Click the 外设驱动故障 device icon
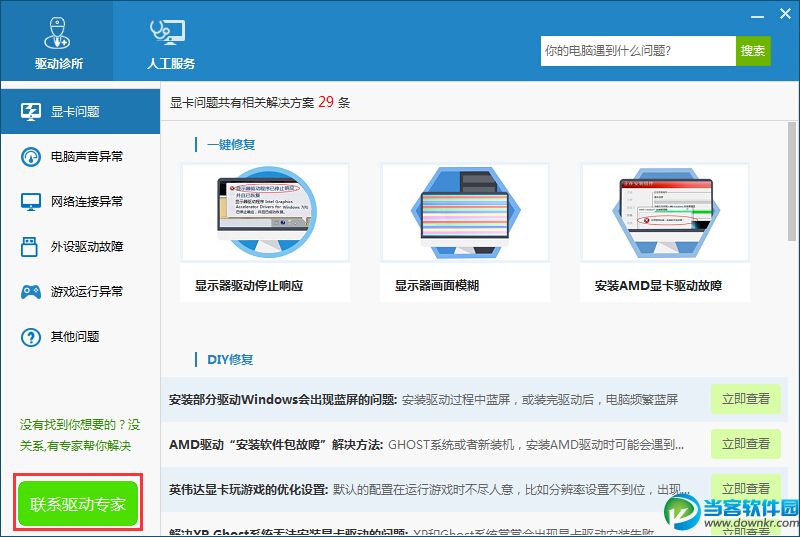 pyautogui.click(x=30, y=246)
